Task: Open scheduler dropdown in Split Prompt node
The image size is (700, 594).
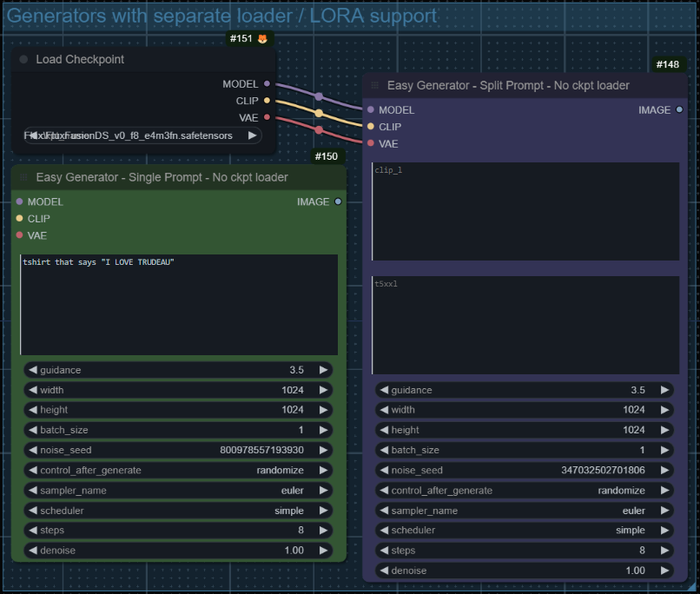Action: coord(525,531)
